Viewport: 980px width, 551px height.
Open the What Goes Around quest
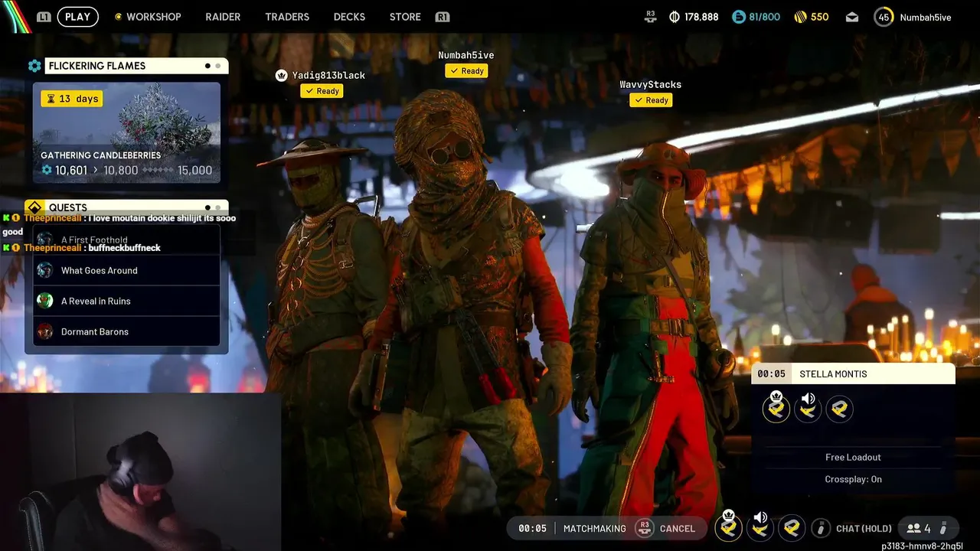pyautogui.click(x=126, y=270)
